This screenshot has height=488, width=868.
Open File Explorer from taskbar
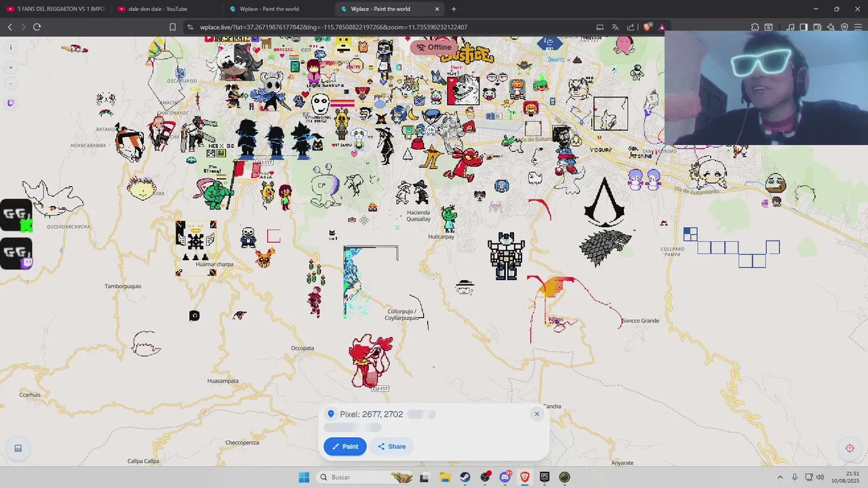[444, 477]
